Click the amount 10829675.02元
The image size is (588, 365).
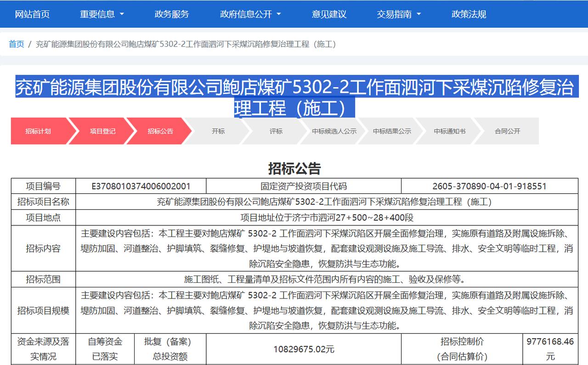(304, 349)
